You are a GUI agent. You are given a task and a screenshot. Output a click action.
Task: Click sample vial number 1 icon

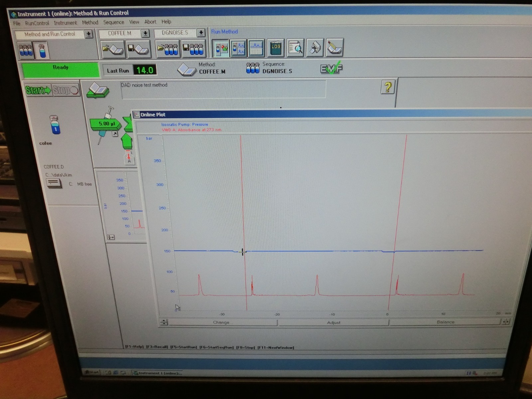click(55, 125)
